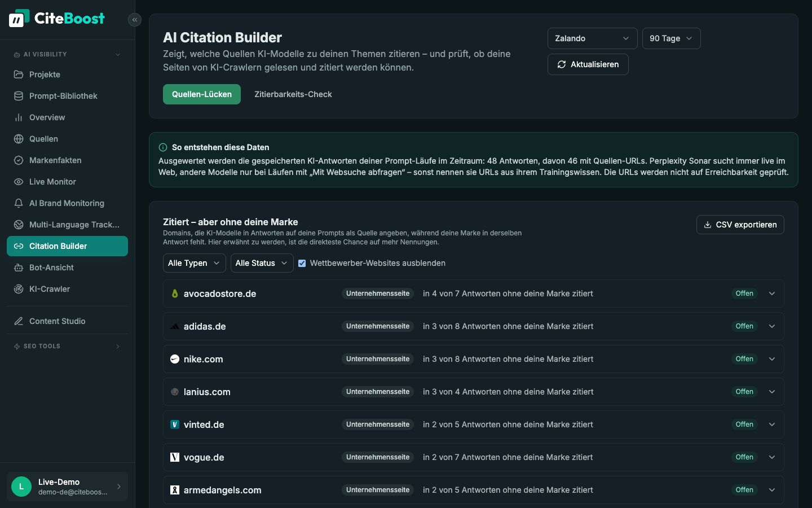Click the Overview bar chart icon

point(19,117)
